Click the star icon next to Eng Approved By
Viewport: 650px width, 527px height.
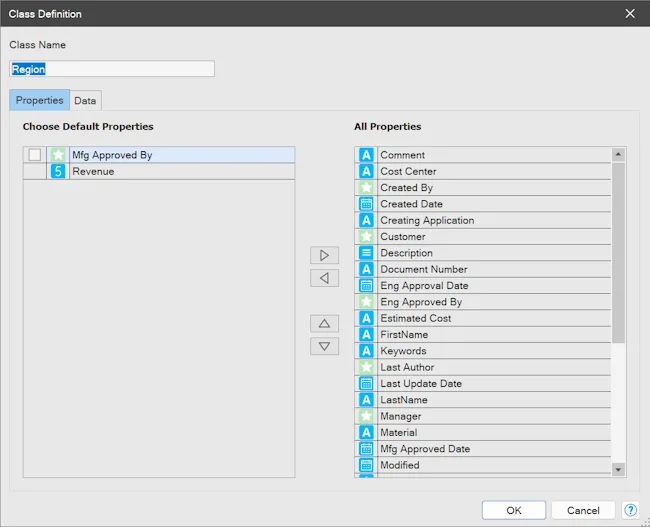366,302
